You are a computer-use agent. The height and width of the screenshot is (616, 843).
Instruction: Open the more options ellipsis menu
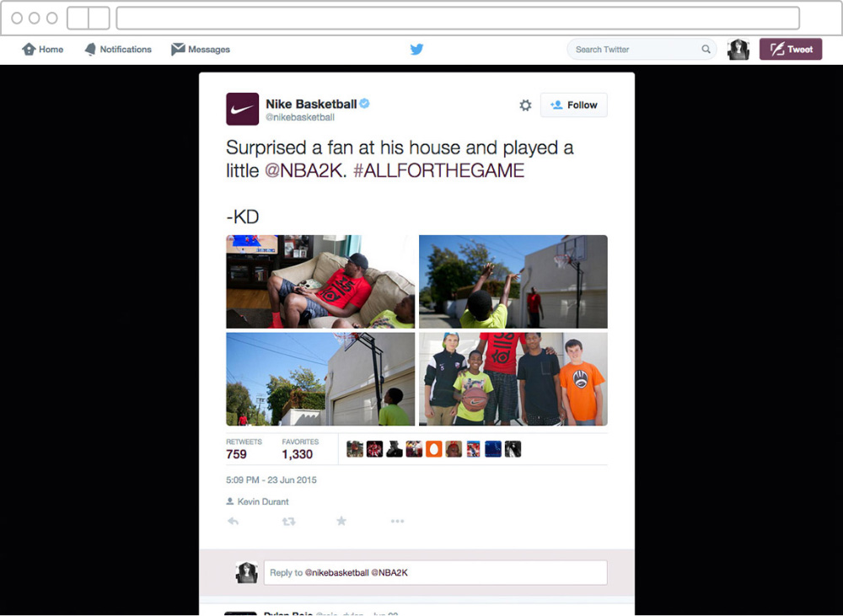coord(397,521)
